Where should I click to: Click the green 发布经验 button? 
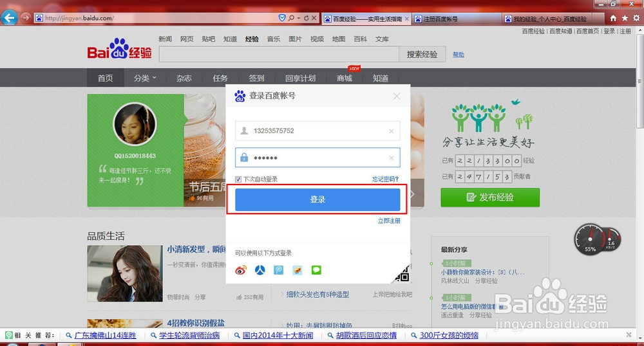[490, 197]
